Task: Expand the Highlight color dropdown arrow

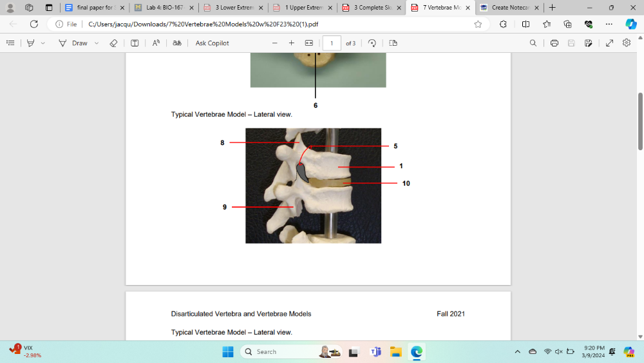Action: (43, 43)
